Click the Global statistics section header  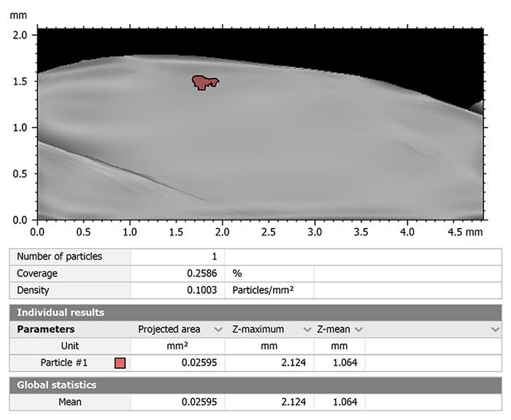tap(255, 385)
